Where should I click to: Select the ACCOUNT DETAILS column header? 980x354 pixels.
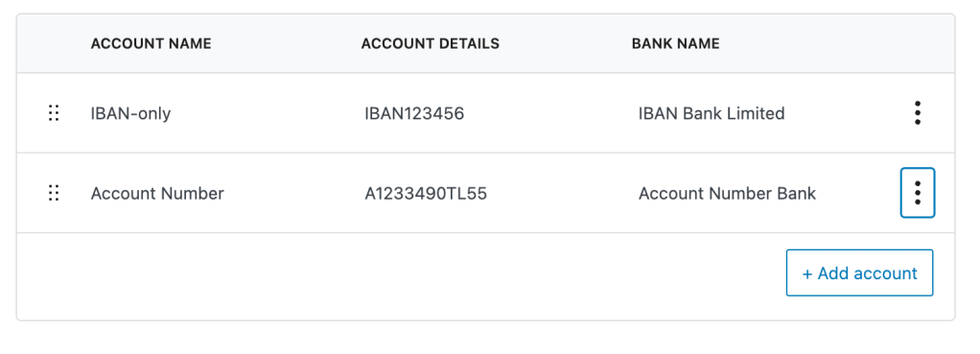[430, 44]
